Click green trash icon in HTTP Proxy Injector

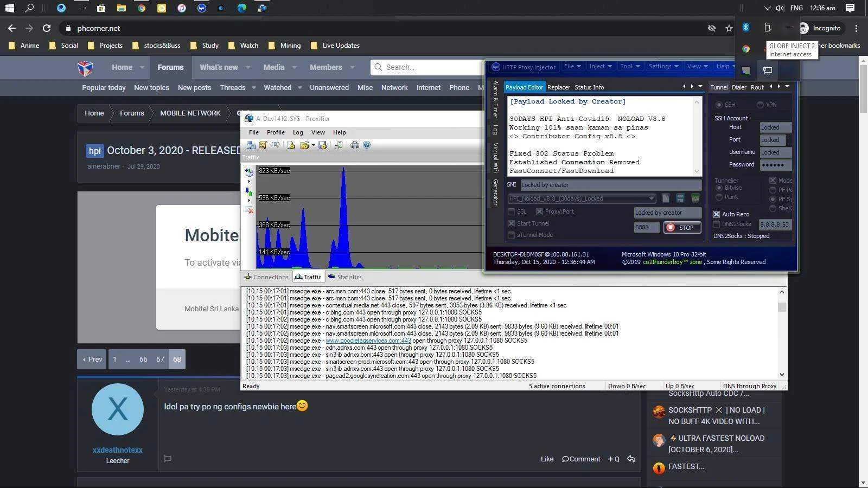click(x=695, y=198)
